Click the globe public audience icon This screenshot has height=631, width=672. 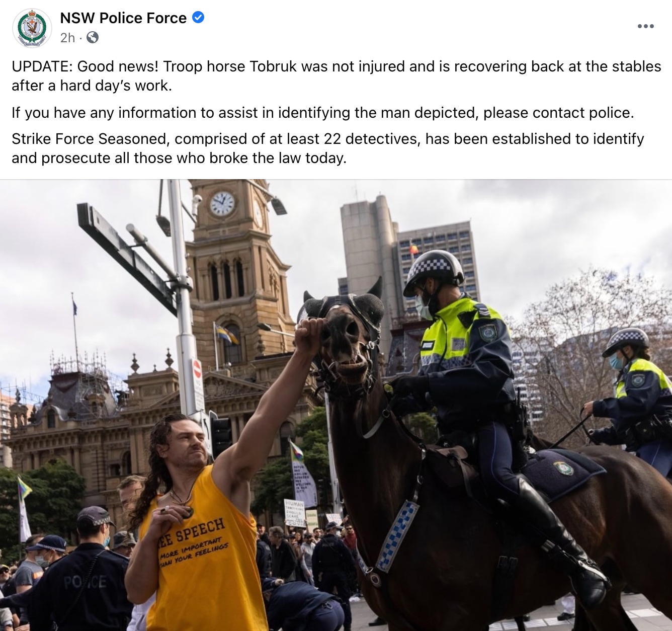[x=93, y=38]
